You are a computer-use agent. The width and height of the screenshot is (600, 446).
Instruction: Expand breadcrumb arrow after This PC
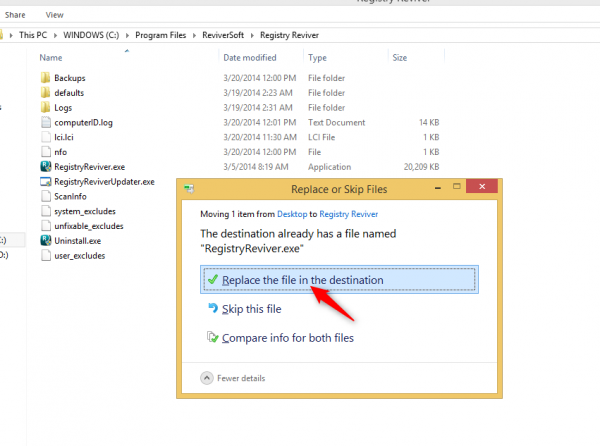click(55, 35)
